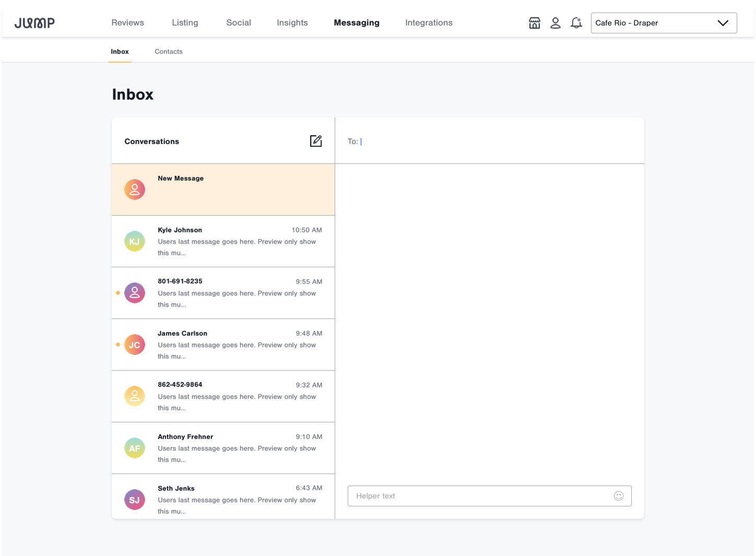Image resolution: width=756 pixels, height=556 pixels.
Task: Click Anthony Frehner's AF avatar
Action: click(x=135, y=448)
